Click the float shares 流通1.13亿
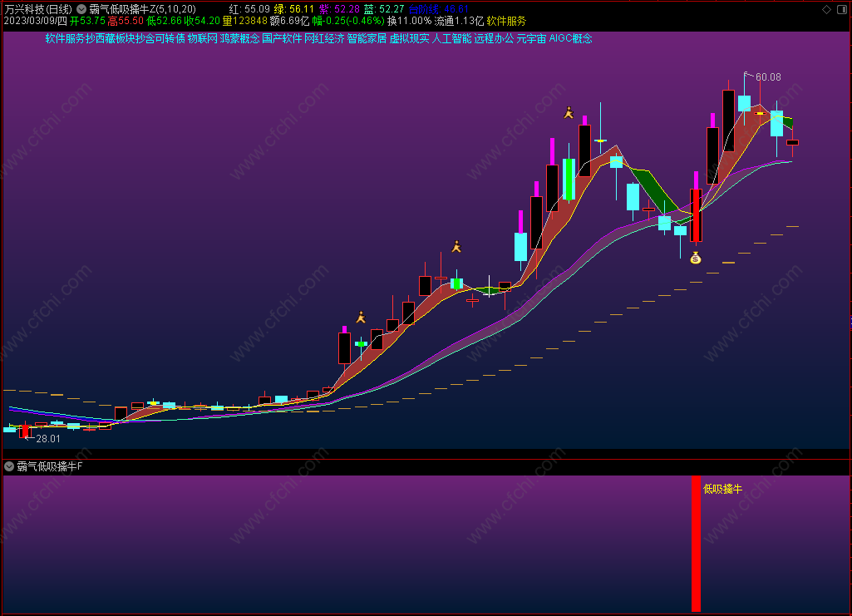This screenshot has height=616, width=852. point(459,21)
